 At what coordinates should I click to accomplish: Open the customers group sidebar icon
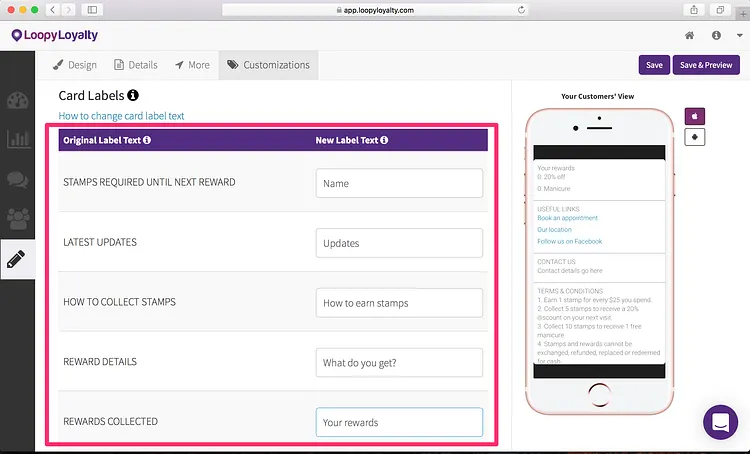(18, 219)
